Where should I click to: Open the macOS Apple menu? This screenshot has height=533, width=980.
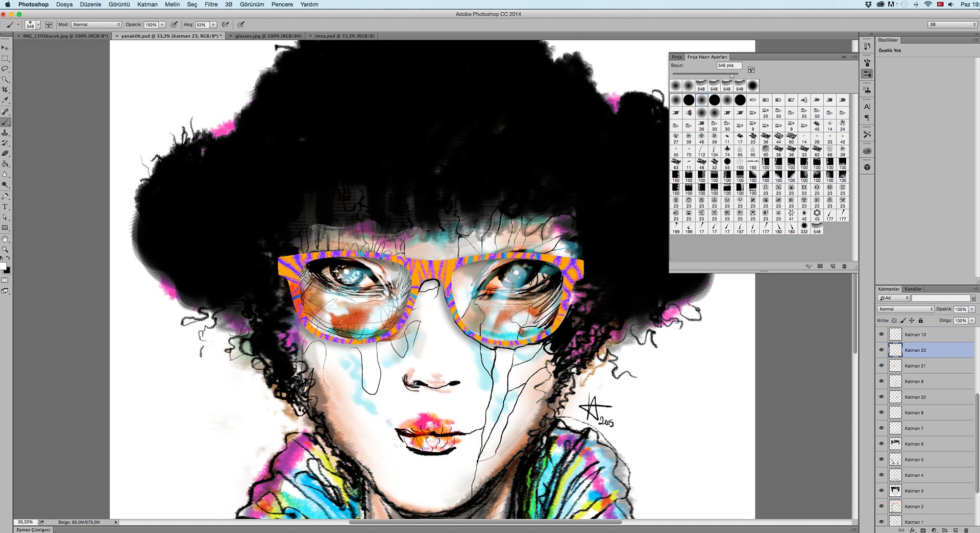[7, 5]
